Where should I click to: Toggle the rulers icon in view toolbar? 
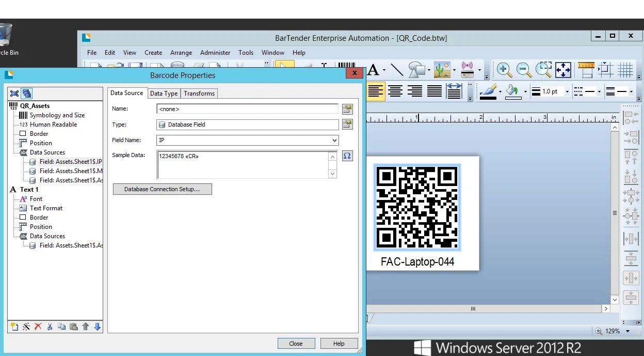[586, 70]
